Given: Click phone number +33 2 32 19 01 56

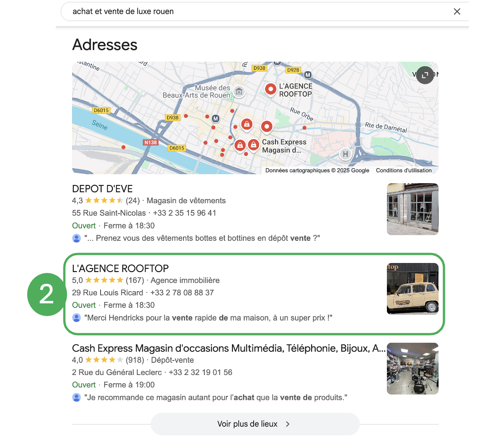Looking at the screenshot, I should [x=201, y=373].
